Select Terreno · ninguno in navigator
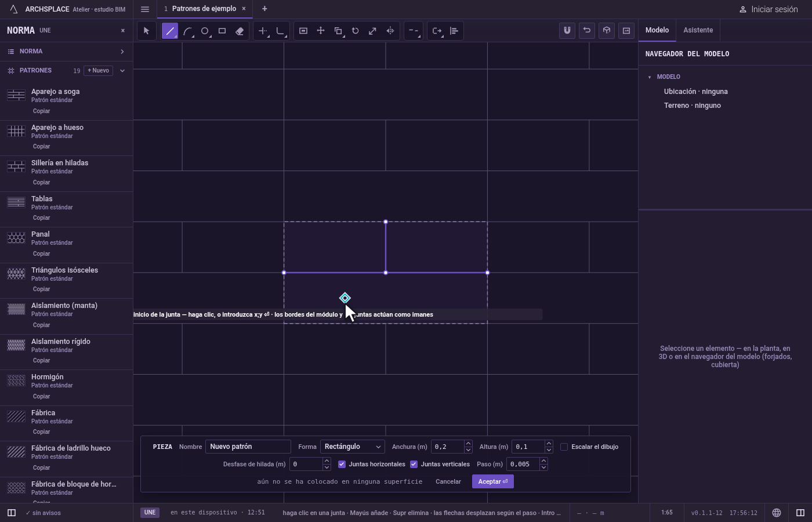 [693, 106]
